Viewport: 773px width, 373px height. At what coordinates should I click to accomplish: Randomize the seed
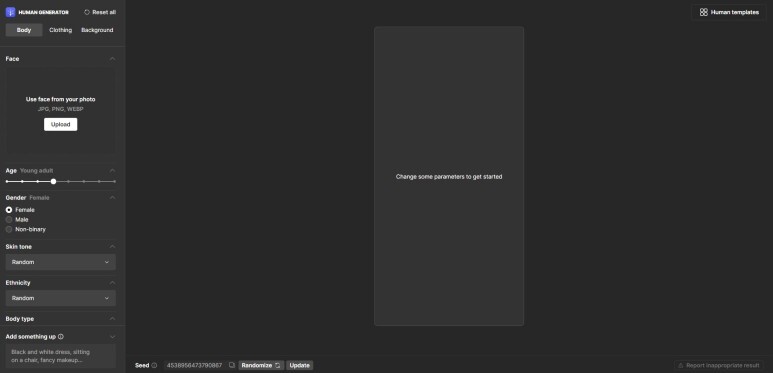pyautogui.click(x=261, y=366)
